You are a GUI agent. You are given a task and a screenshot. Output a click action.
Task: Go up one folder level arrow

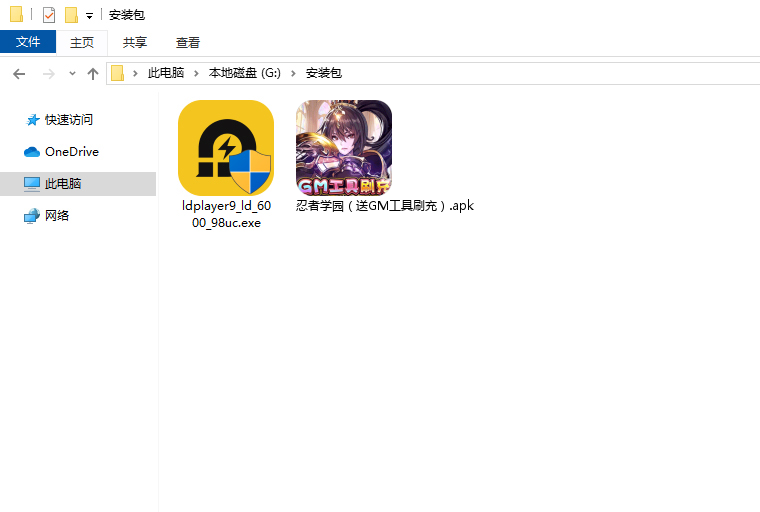tap(93, 74)
